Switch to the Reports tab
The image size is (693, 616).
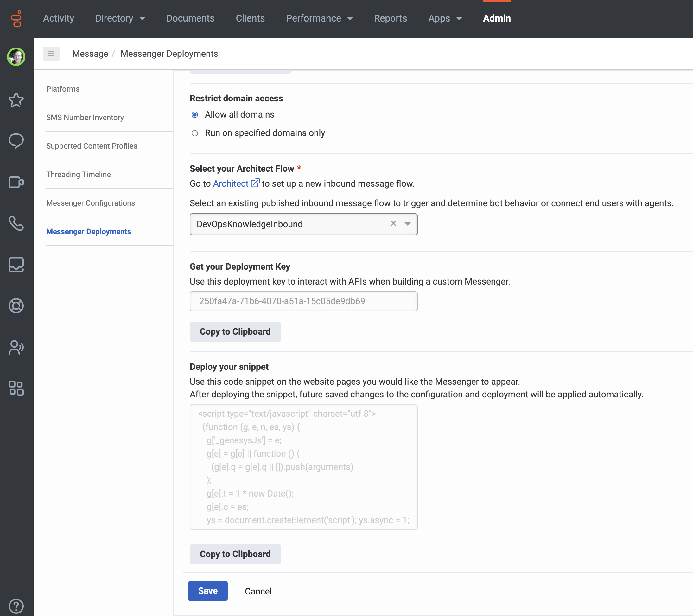pyautogui.click(x=390, y=18)
